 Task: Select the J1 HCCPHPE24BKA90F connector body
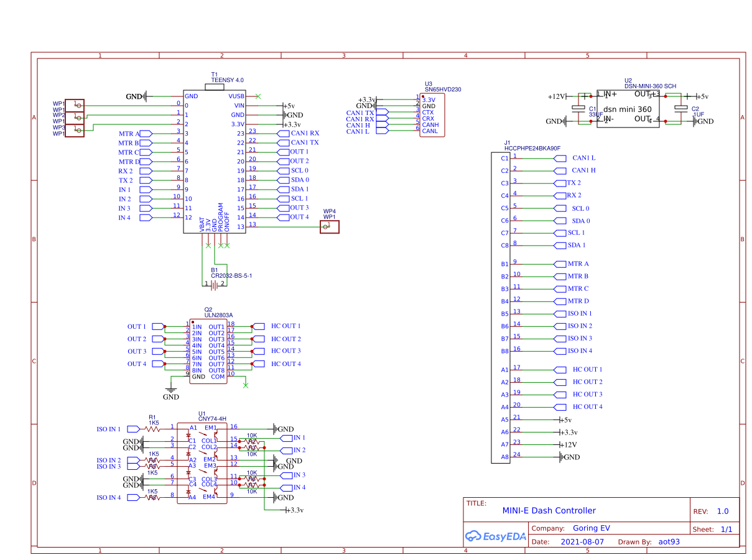501,307
